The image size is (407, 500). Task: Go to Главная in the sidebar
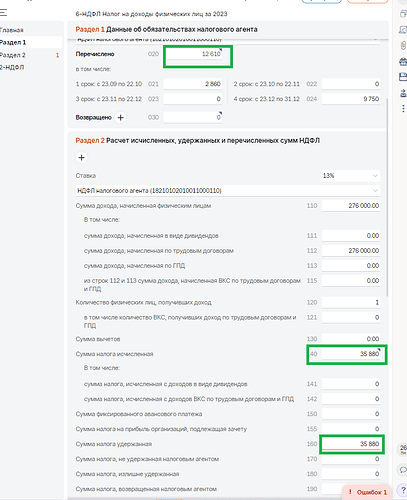pos(12,30)
